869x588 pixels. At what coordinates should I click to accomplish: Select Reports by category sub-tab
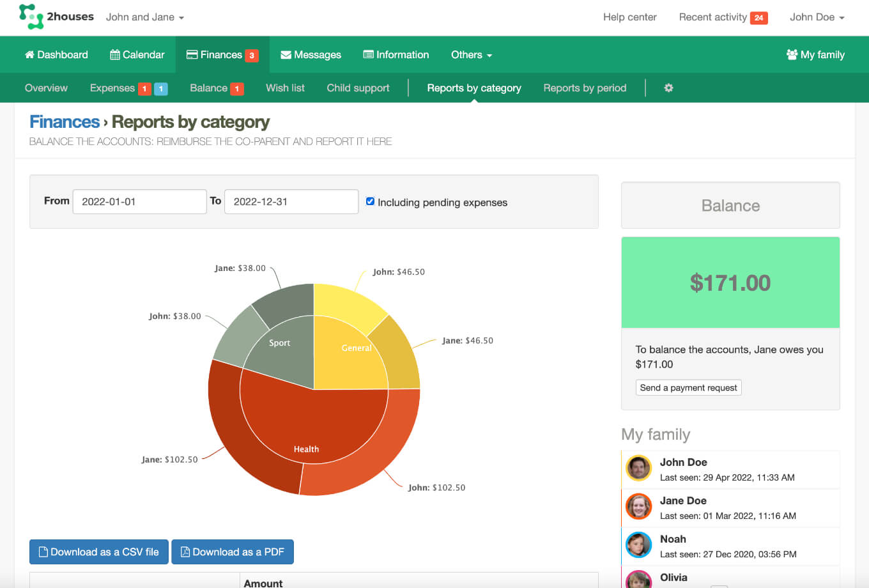point(474,88)
